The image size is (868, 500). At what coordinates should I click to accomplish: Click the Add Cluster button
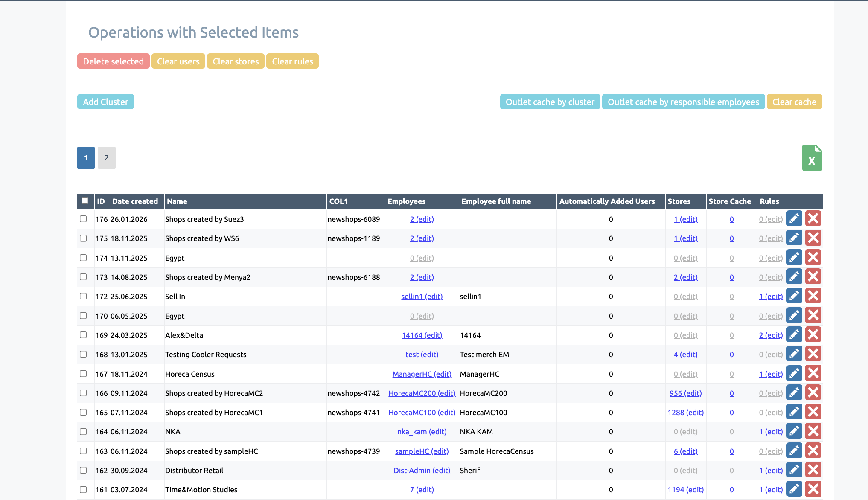(105, 102)
